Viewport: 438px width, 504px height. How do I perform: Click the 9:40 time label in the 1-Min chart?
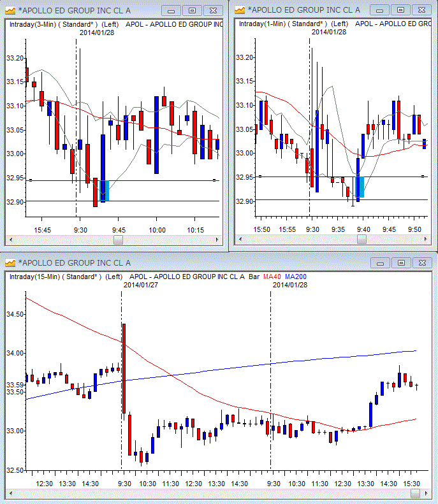click(x=363, y=230)
